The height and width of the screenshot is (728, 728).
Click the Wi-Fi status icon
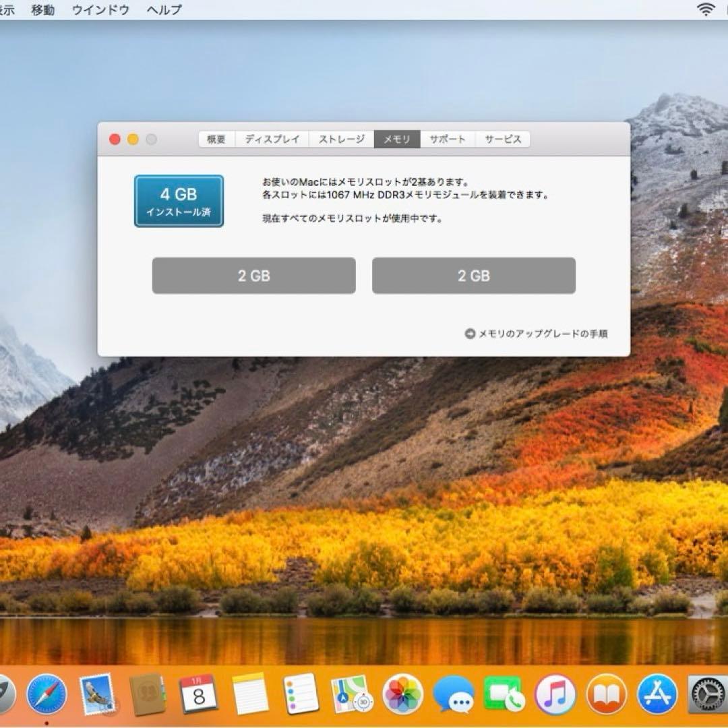coord(705,9)
